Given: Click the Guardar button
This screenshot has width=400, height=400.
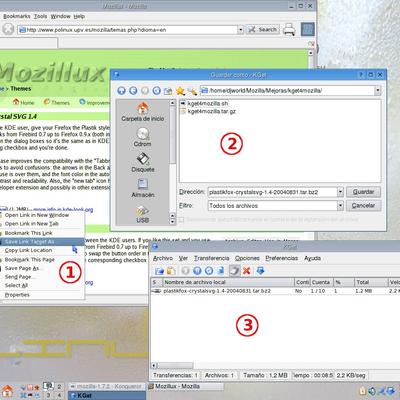Looking at the screenshot, I should click(x=363, y=192).
